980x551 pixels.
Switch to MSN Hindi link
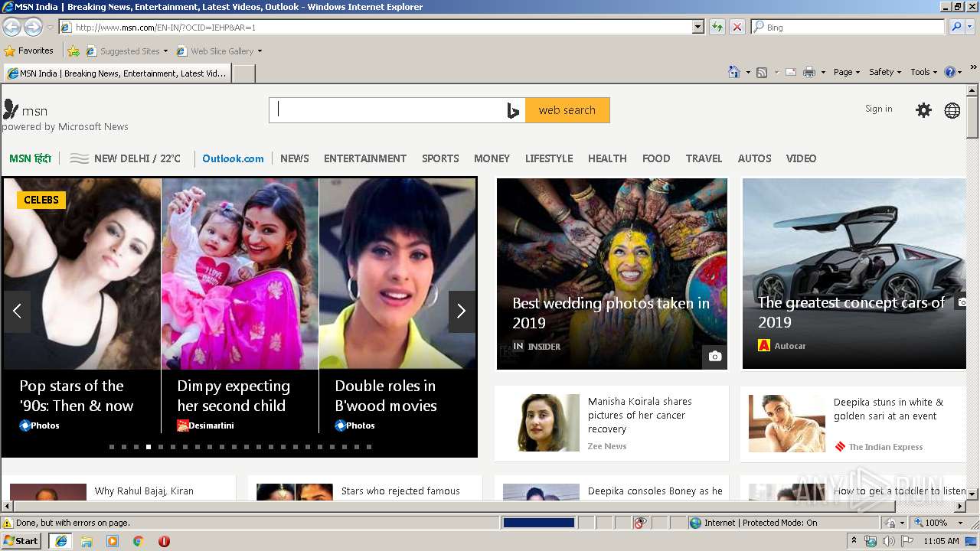tap(30, 158)
